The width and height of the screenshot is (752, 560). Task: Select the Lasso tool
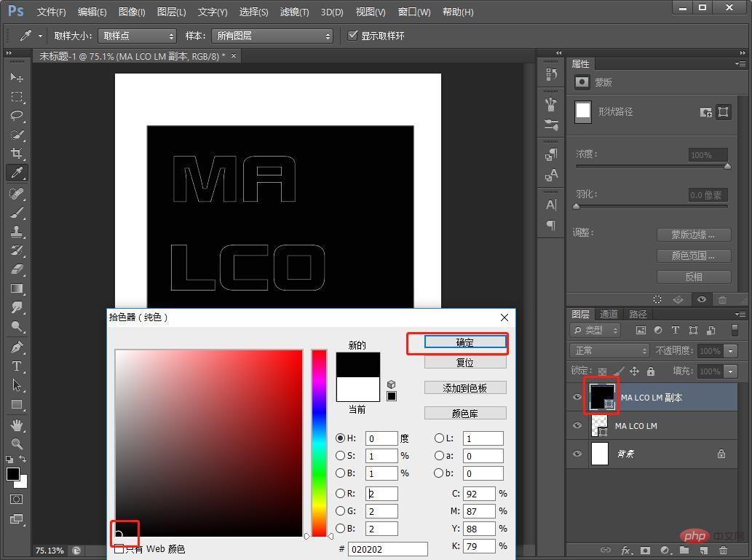(x=16, y=116)
